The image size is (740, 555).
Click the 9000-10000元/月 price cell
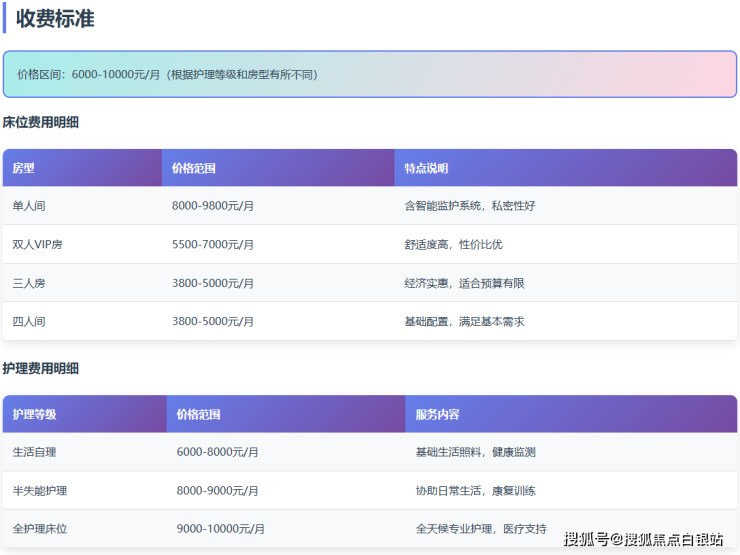(221, 529)
